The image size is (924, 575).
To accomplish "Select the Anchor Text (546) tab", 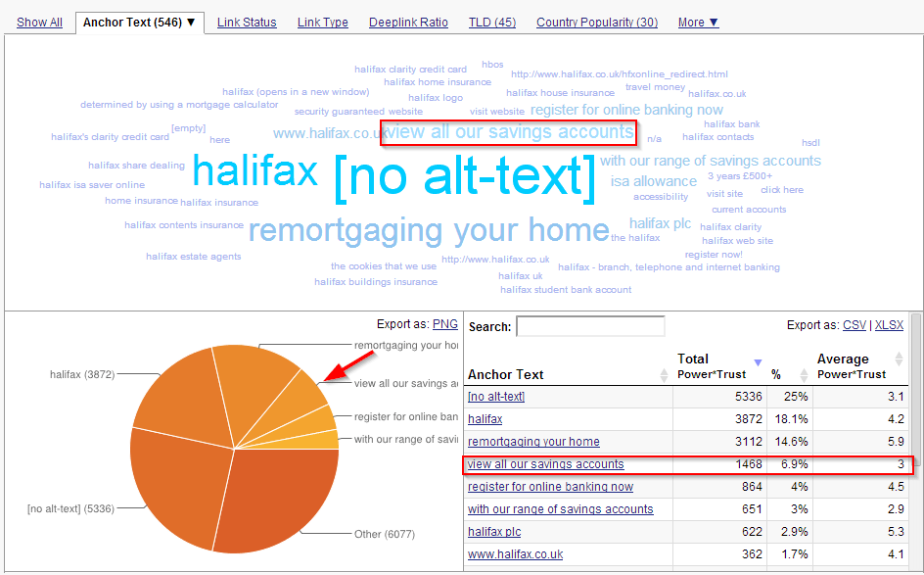I will click(140, 23).
